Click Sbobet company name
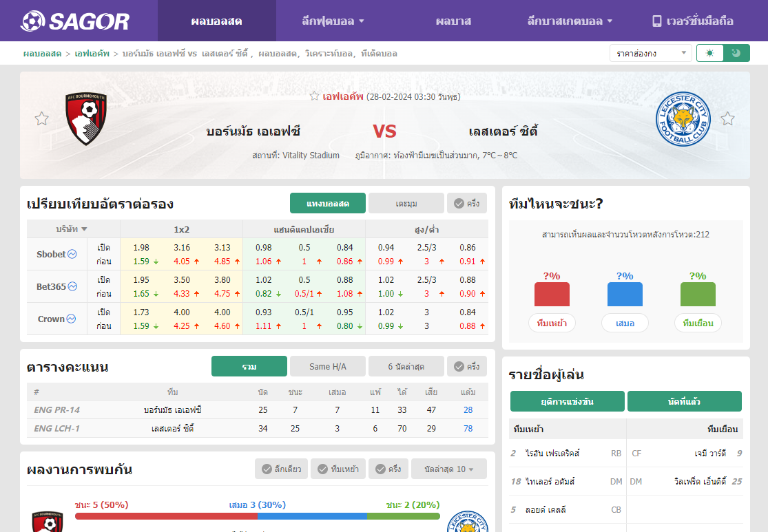Image resolution: width=768 pixels, height=532 pixels. [51, 254]
